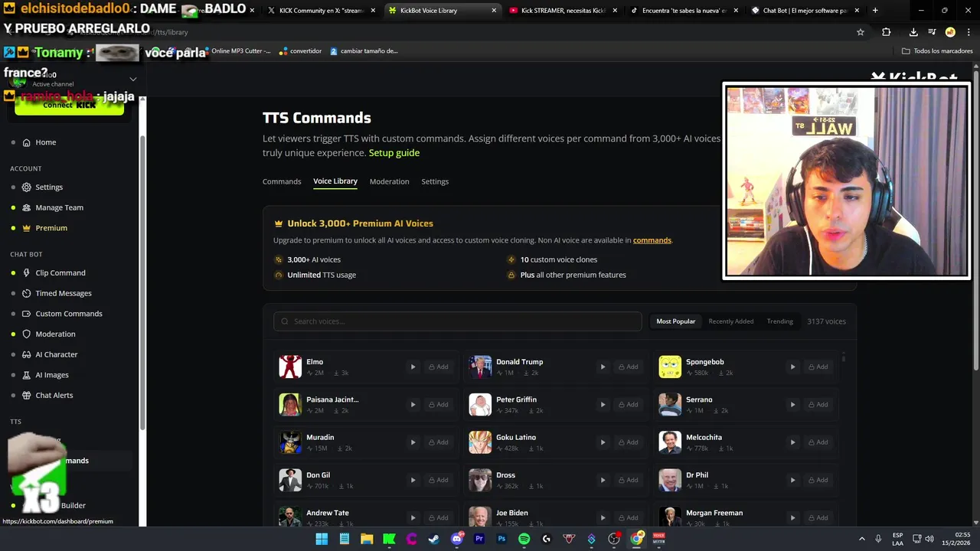This screenshot has width=980, height=551.
Task: Open Steam from taskbar
Action: [x=434, y=539]
